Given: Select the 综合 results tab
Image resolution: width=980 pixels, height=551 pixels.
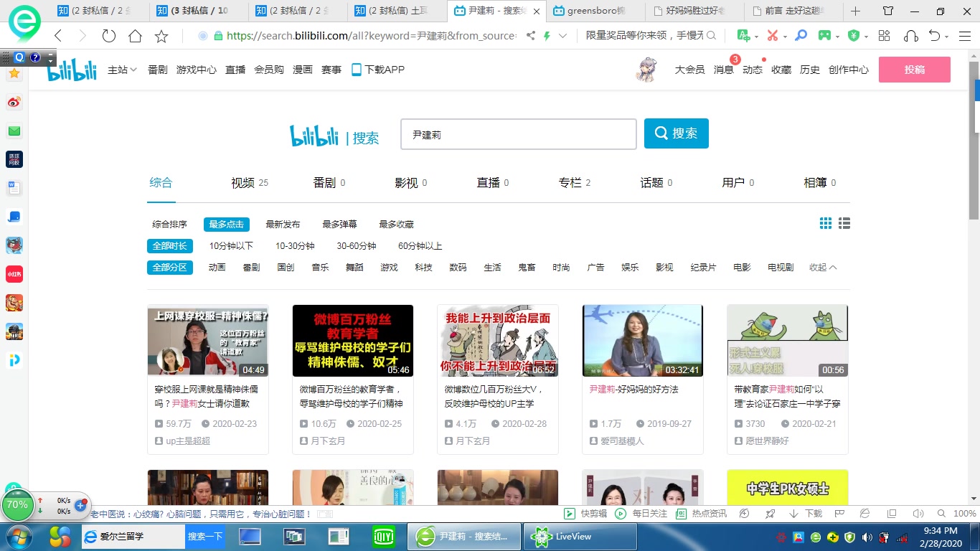Looking at the screenshot, I should pyautogui.click(x=161, y=182).
